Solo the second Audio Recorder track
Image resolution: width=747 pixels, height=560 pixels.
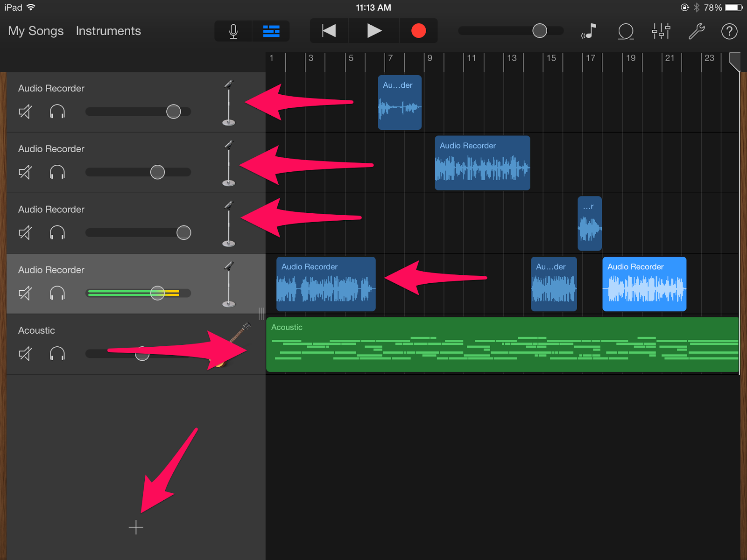[x=57, y=172]
